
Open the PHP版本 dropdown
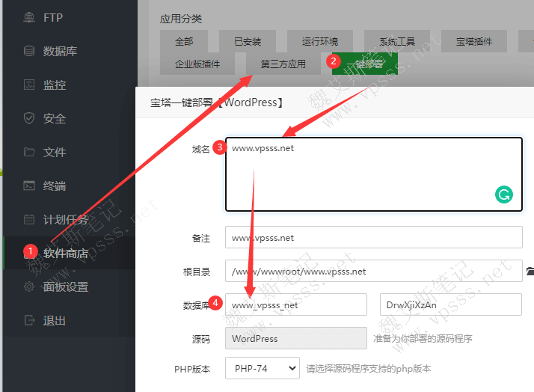coord(266,368)
